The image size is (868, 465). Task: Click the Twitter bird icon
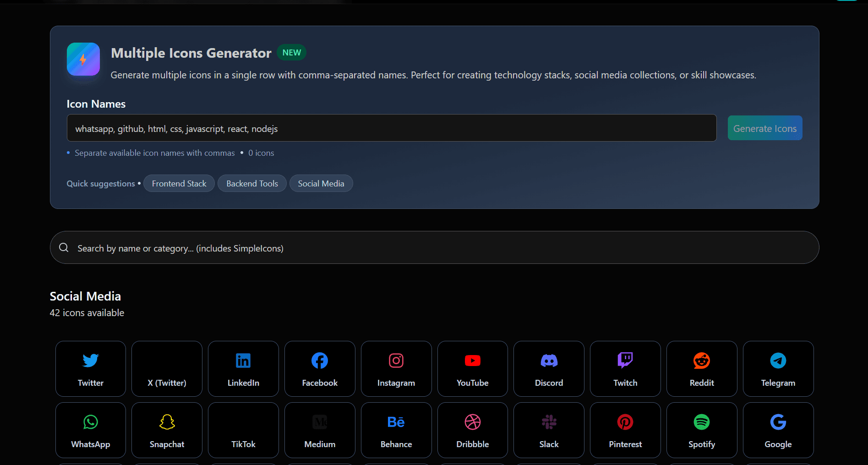90,361
